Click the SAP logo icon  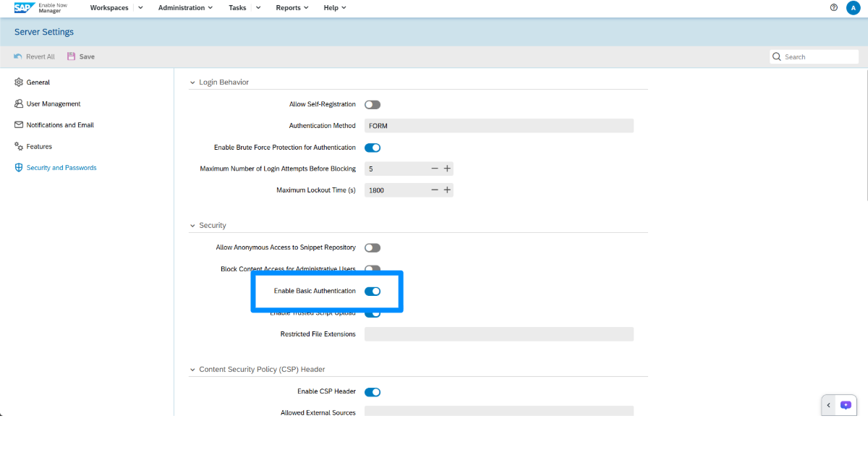25,8
